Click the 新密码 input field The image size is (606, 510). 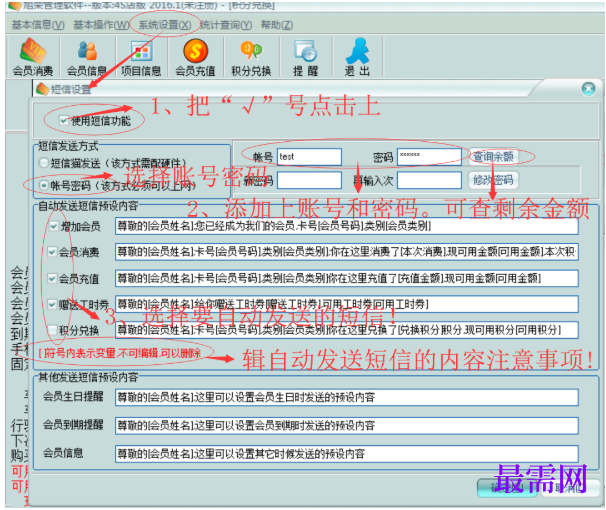click(309, 180)
